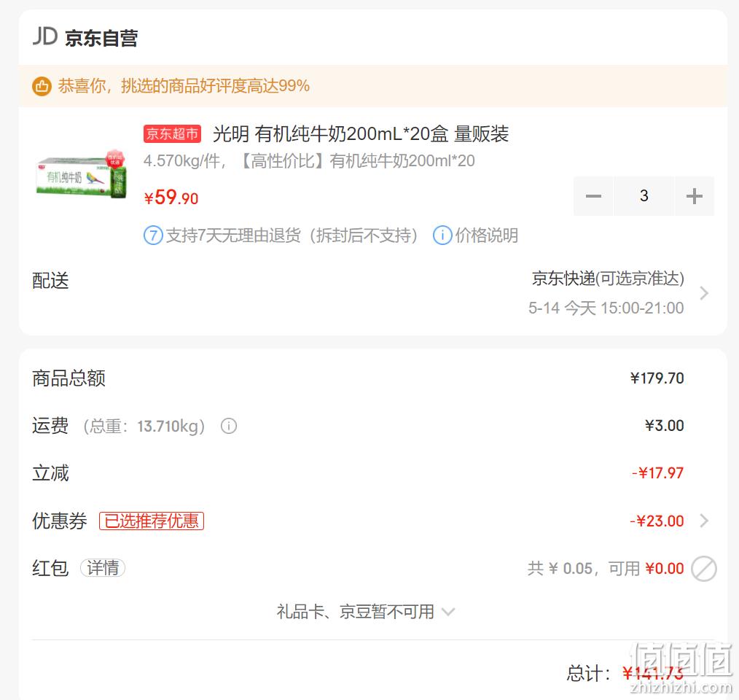Click the 京东超市 red tag
This screenshot has width=739, height=700.
pos(172,134)
